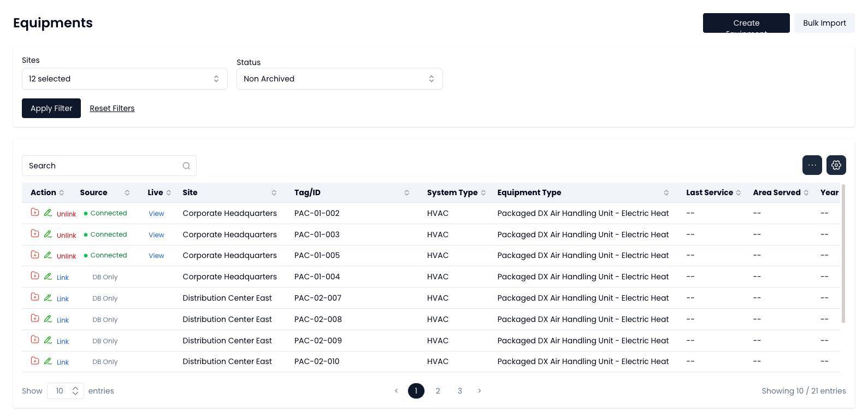This screenshot has height=410, width=868.
Task: Click the edit pencil icon for PAC-01-005
Action: click(48, 254)
